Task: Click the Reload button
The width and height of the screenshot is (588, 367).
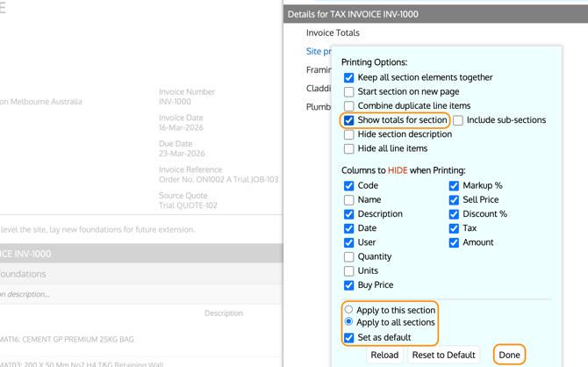Action: [x=384, y=355]
